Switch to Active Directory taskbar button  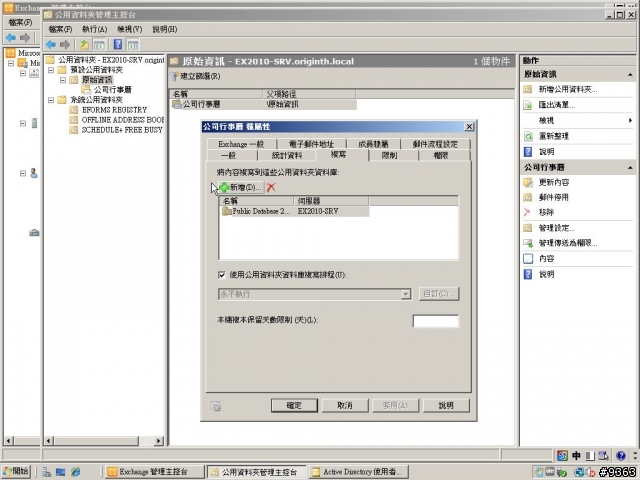(x=358, y=472)
